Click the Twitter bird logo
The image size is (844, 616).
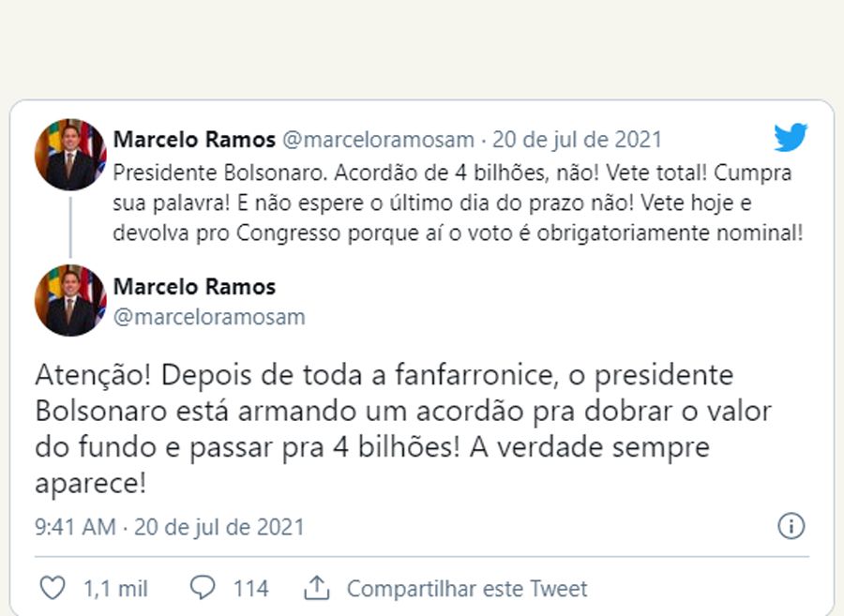pos(790,139)
